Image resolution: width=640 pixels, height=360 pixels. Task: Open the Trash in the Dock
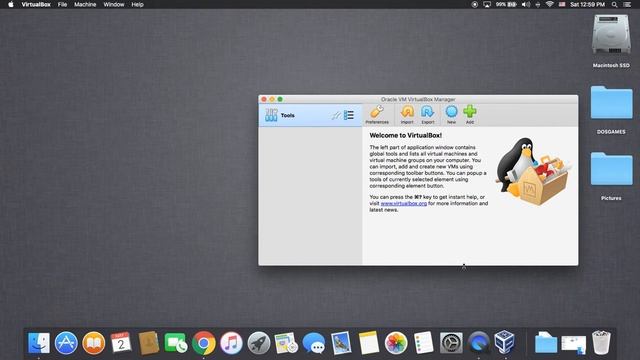[601, 343]
